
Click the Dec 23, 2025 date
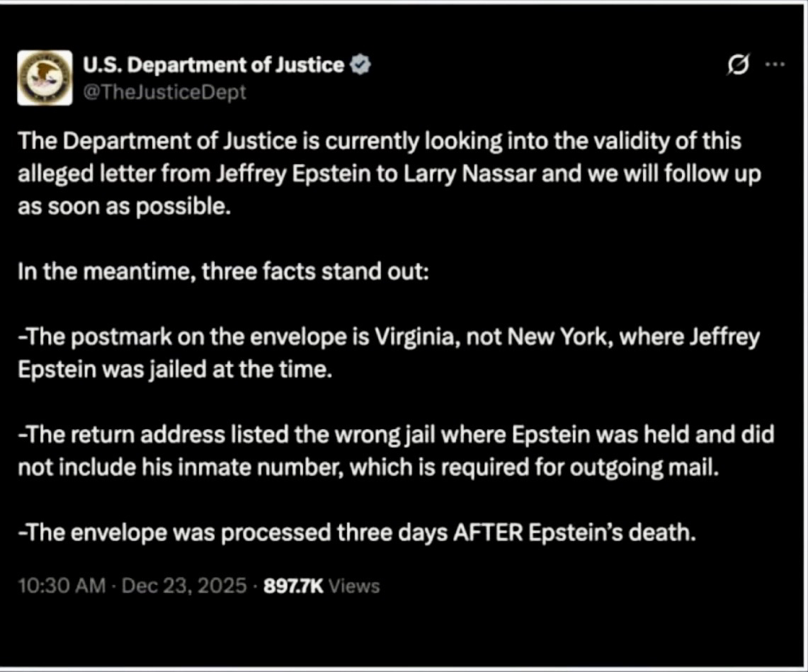183,586
